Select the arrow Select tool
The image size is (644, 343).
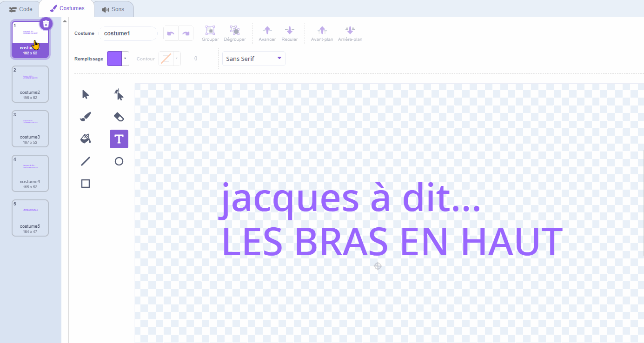(x=86, y=95)
